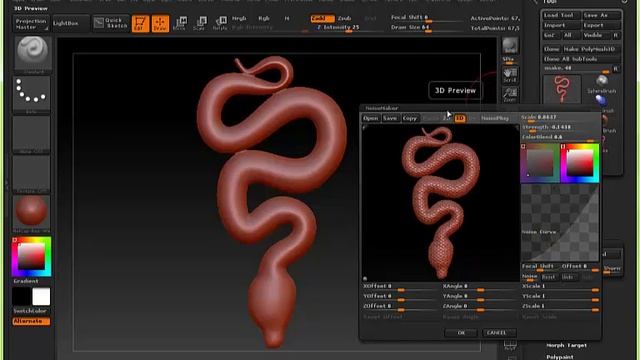Viewport: 640px width, 360px height.
Task: Pick color in left NoiseMaker color picker
Action: (540, 163)
